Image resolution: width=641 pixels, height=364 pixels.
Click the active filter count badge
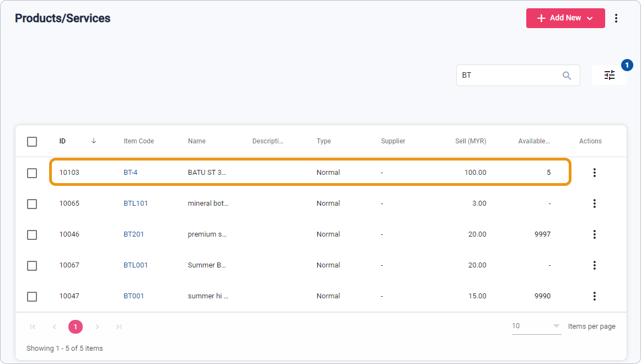coord(627,65)
